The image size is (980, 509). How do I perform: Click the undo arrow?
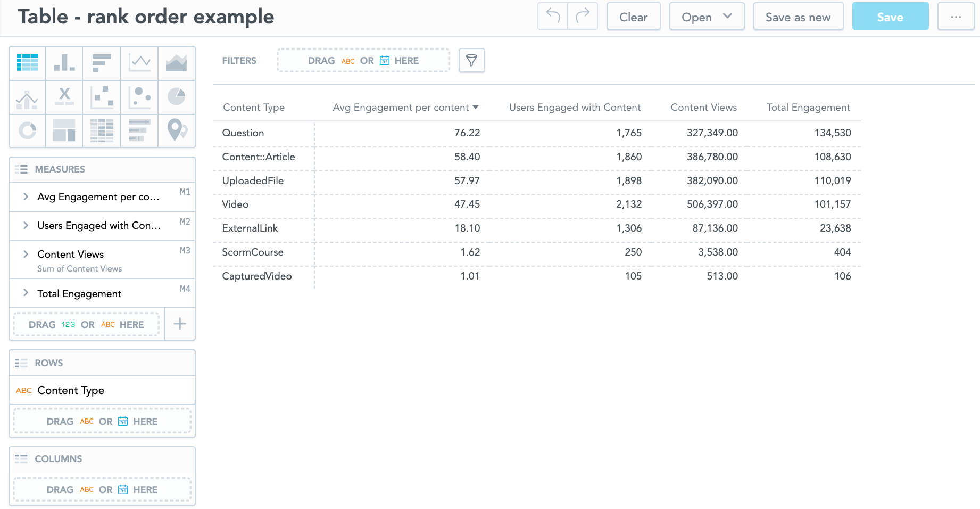[x=553, y=17]
